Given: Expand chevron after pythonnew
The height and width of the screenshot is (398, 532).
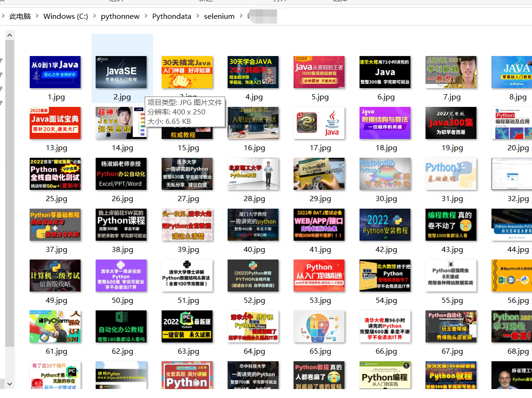Looking at the screenshot, I should pyautogui.click(x=146, y=16).
